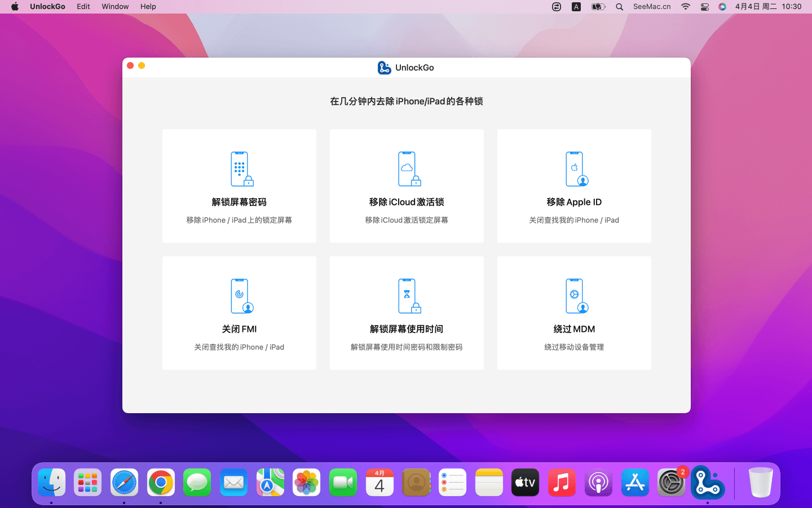Open the Edit menu
Viewport: 812px width, 508px height.
tap(83, 7)
